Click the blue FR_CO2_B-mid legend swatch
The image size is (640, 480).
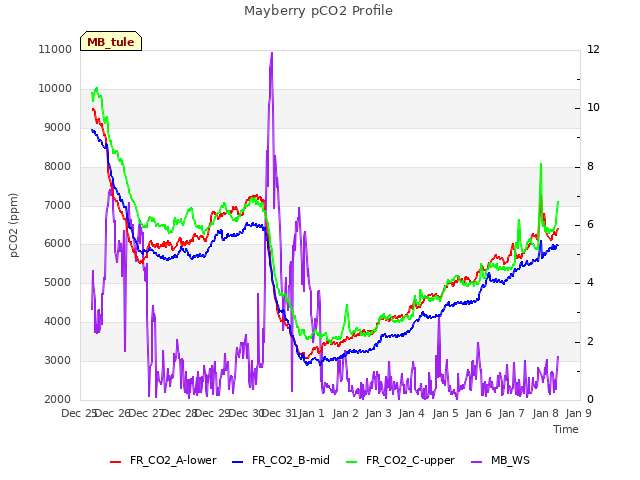[238, 462]
